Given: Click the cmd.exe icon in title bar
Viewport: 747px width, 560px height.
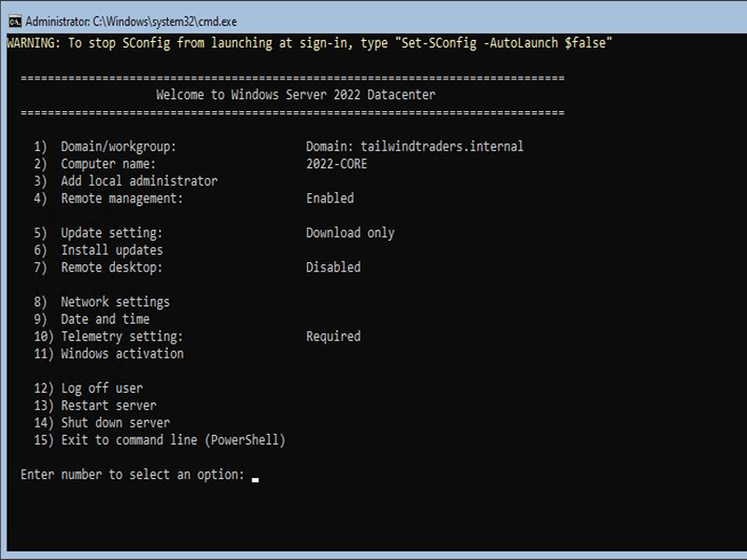Looking at the screenshot, I should pos(15,21).
